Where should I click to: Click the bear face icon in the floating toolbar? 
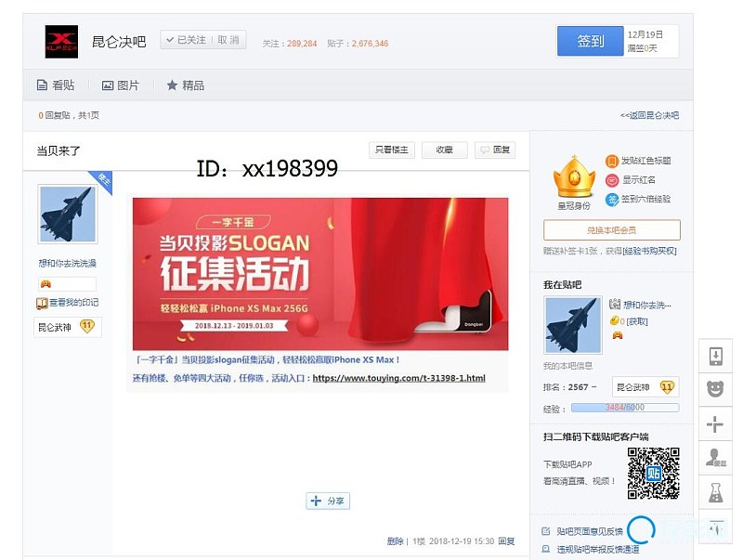715,389
